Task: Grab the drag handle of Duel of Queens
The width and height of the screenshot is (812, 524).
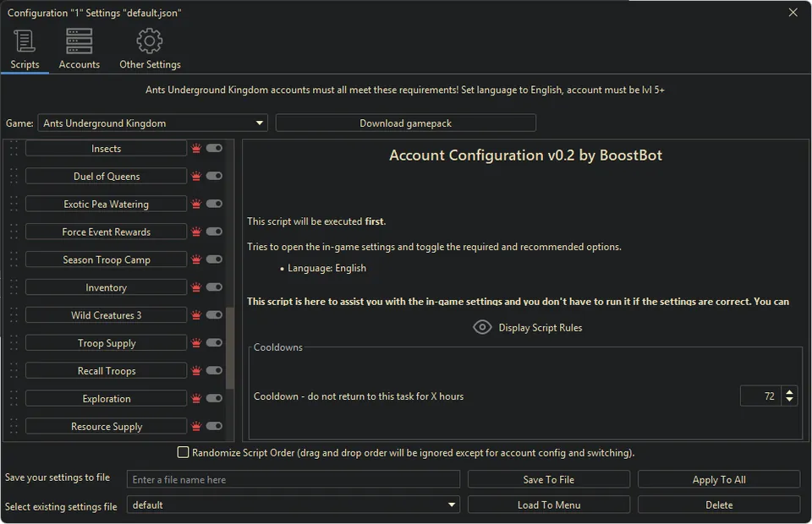Action: click(x=14, y=177)
